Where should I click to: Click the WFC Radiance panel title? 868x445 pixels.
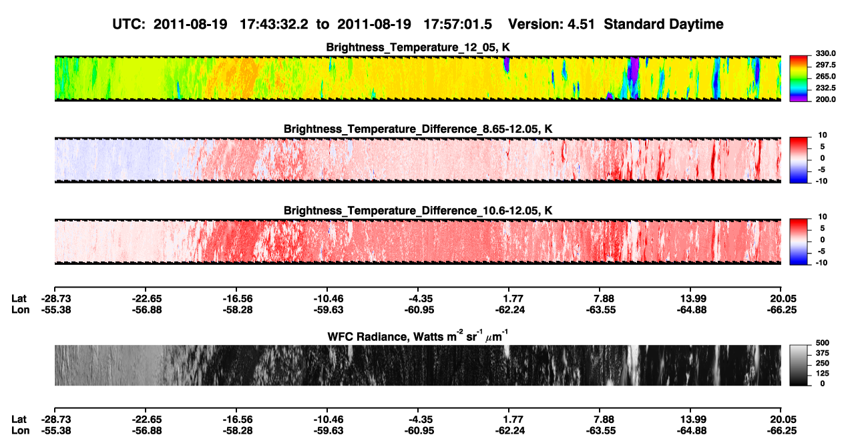pyautogui.click(x=418, y=336)
